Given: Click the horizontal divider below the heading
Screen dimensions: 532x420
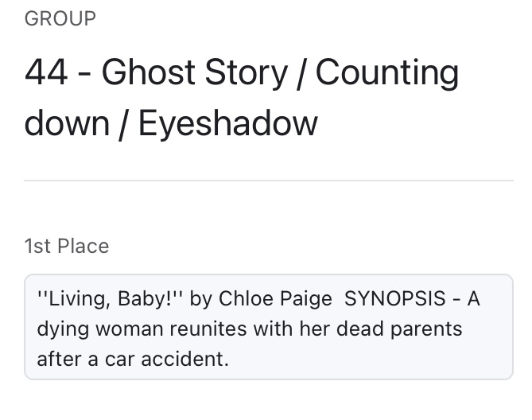Looking at the screenshot, I should [x=269, y=181].
